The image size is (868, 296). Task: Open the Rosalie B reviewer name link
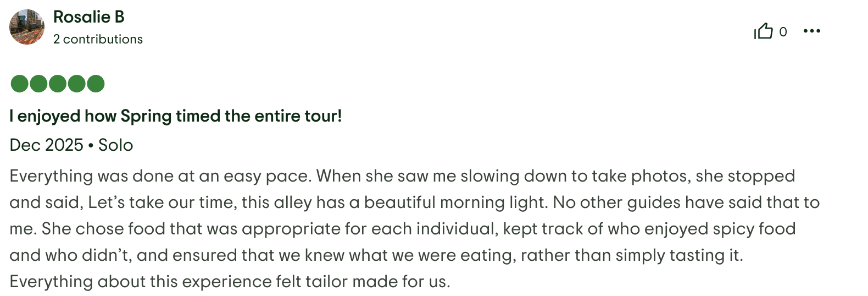(88, 17)
